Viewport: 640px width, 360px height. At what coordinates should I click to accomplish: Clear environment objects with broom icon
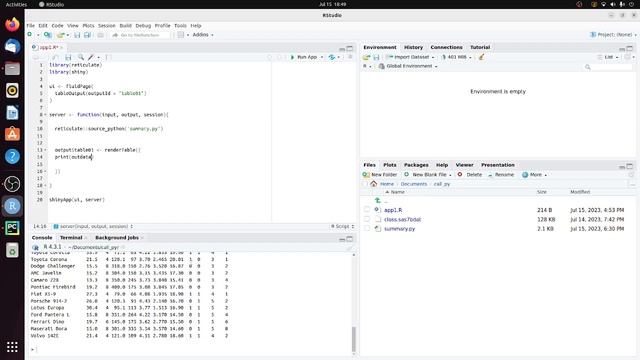point(482,57)
